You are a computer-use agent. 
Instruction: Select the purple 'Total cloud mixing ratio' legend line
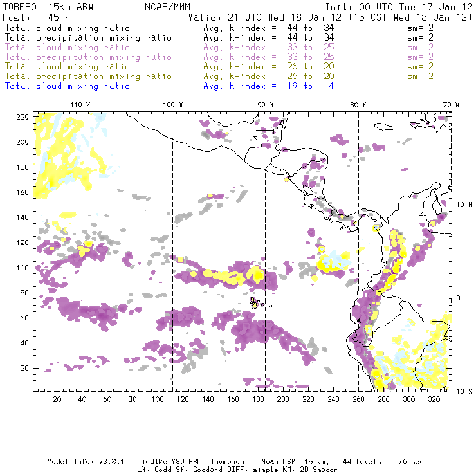[x=68, y=48]
